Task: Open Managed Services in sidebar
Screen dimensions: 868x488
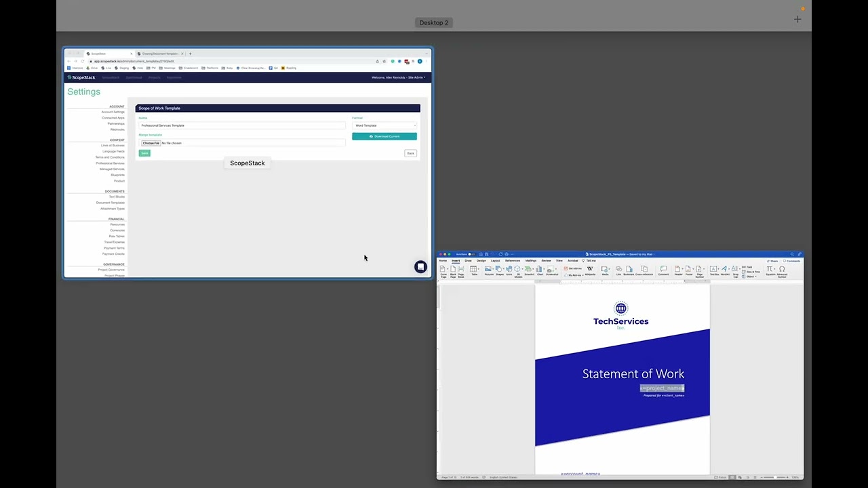Action: pos(112,169)
